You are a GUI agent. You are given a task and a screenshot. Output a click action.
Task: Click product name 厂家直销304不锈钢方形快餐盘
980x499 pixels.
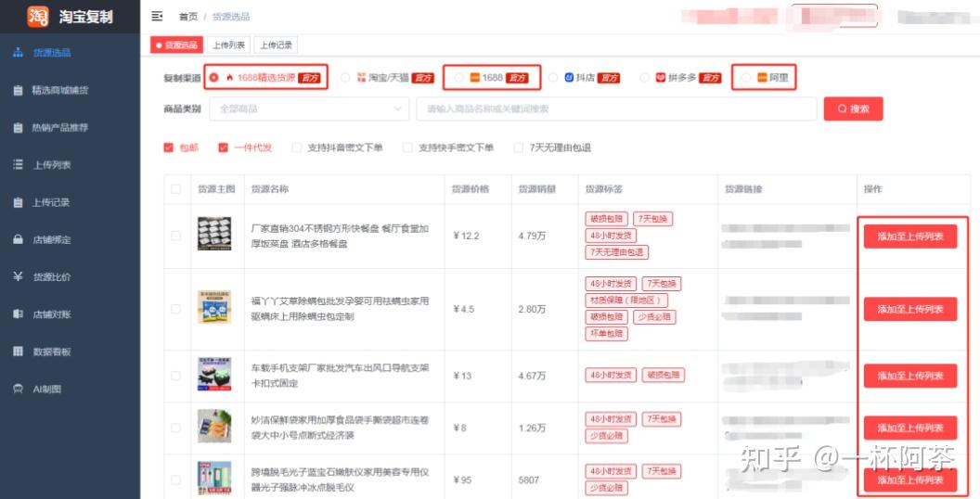click(340, 237)
